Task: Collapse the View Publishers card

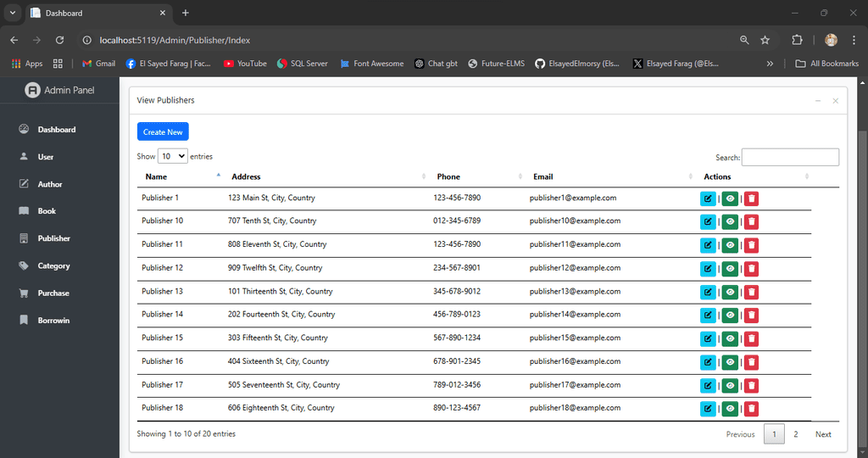Action: tap(818, 101)
